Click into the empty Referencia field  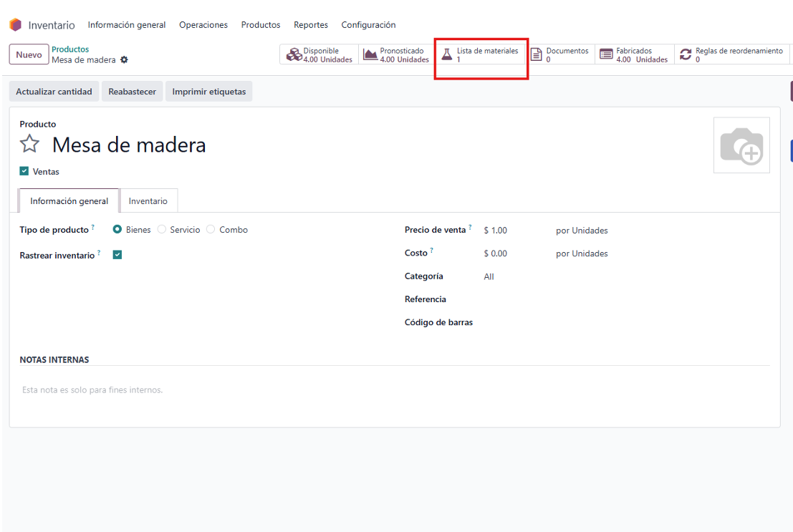pyautogui.click(x=626, y=299)
